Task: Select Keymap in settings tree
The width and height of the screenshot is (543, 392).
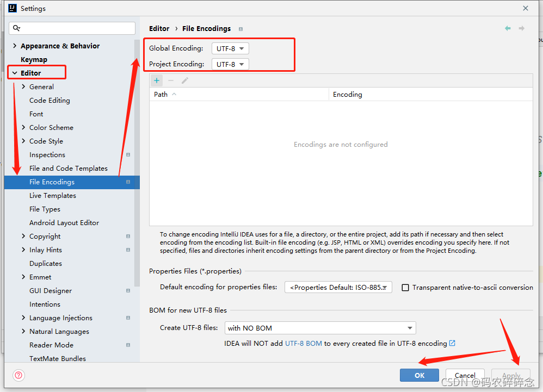Action: (34, 59)
